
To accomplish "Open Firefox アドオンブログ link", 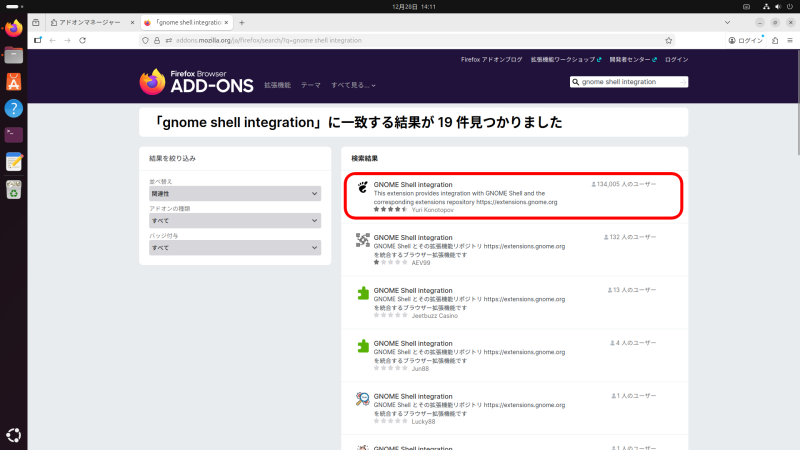I will click(491, 60).
